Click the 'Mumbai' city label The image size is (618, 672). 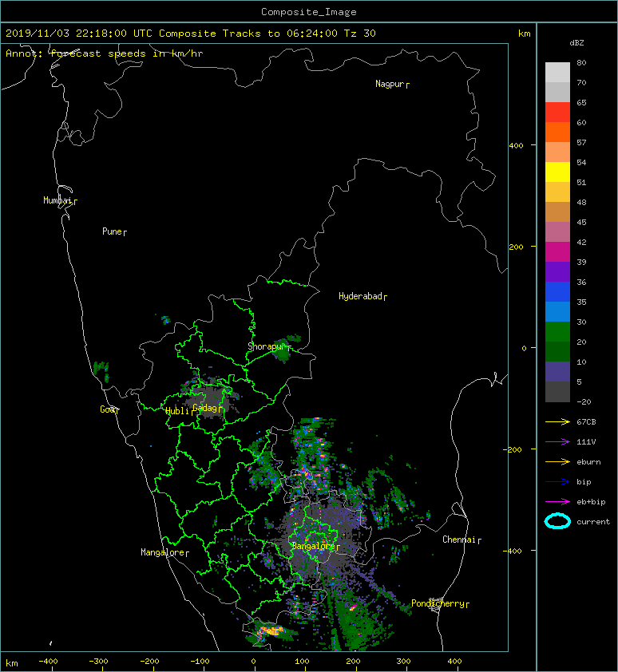[57, 200]
